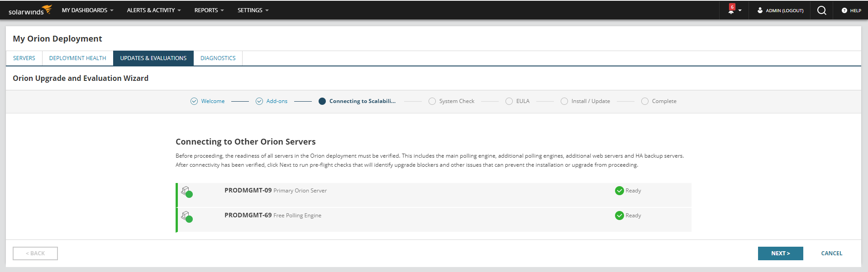
Task: Expand the notifications dropdown arrow
Action: click(740, 10)
